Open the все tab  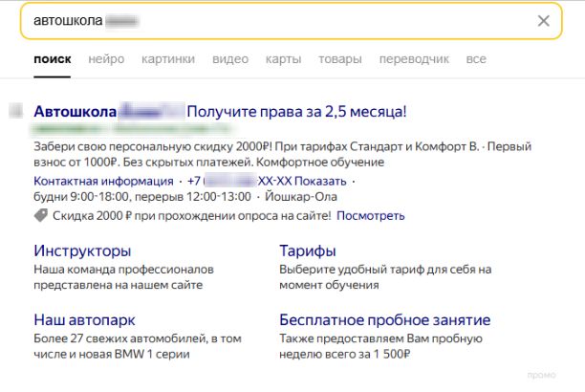[476, 59]
